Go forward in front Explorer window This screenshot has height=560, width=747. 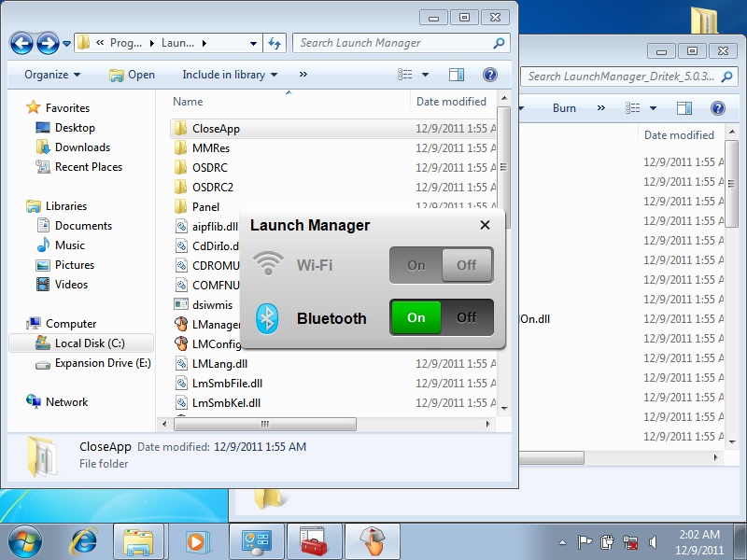click(x=49, y=43)
